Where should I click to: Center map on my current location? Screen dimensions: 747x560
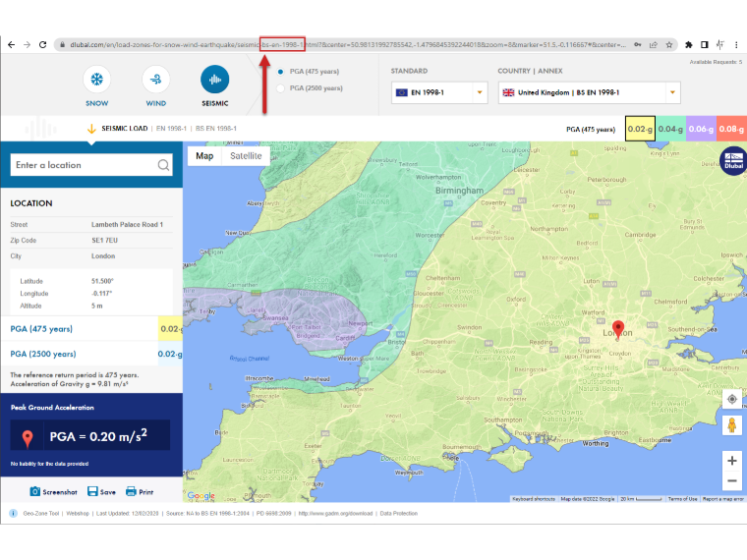[x=732, y=399]
